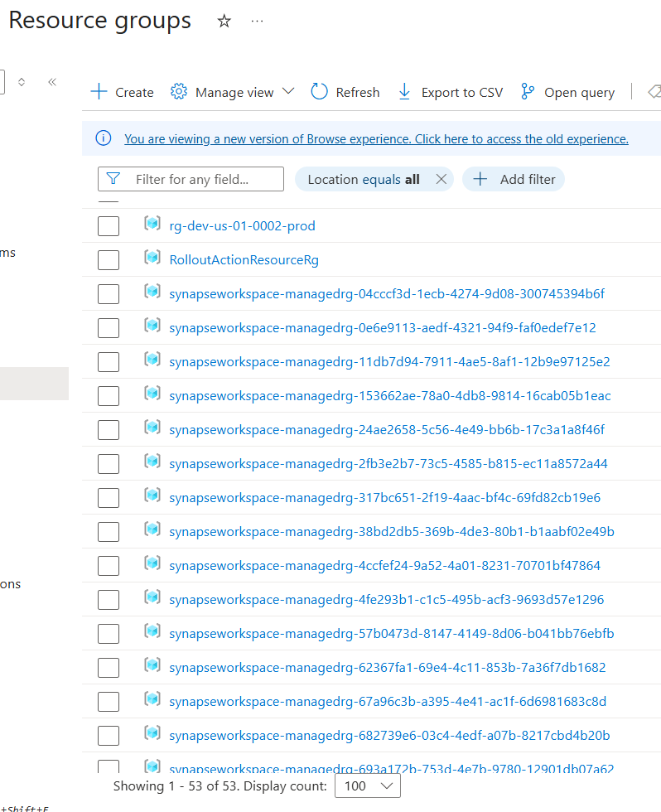
Task: Click icon beside synapseworkspace-managedrg-38bd2db5 row
Action: [x=152, y=529]
